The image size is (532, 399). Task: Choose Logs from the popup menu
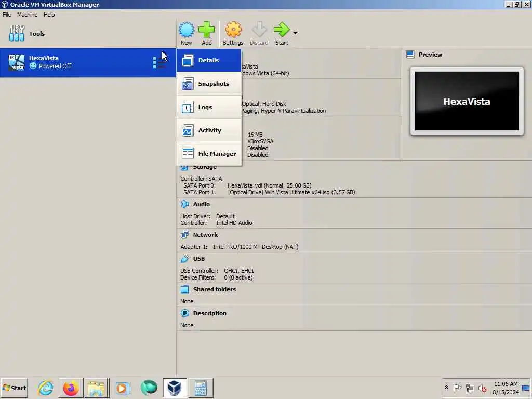209,107
